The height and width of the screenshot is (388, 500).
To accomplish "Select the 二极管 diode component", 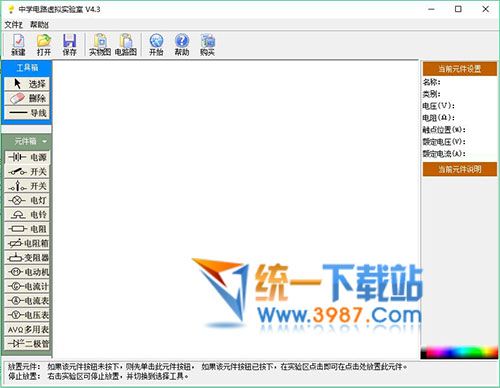I will pyautogui.click(x=27, y=343).
